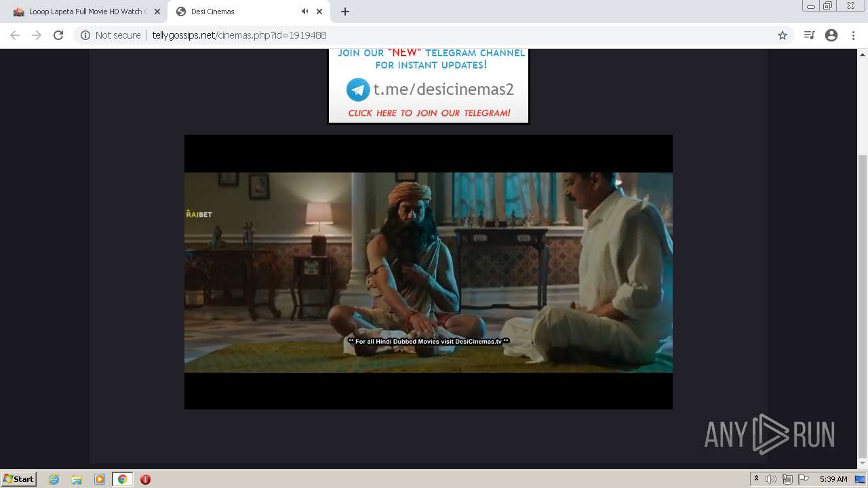The width and height of the screenshot is (868, 488).
Task: Open a new browser tab
Action: tap(345, 12)
